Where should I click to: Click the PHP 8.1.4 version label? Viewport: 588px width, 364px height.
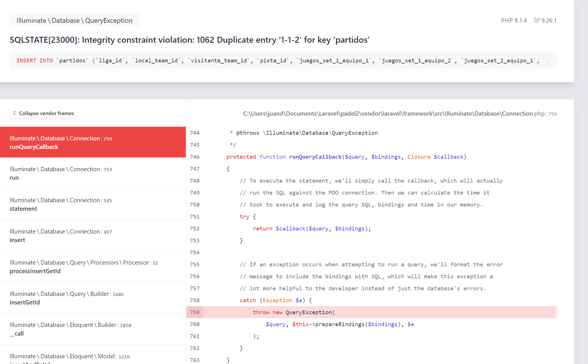(514, 20)
